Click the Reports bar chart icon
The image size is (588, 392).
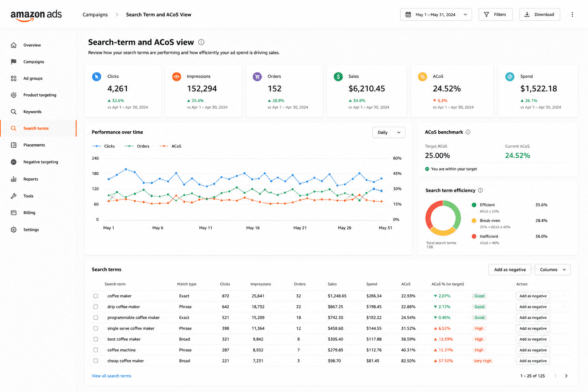click(14, 179)
